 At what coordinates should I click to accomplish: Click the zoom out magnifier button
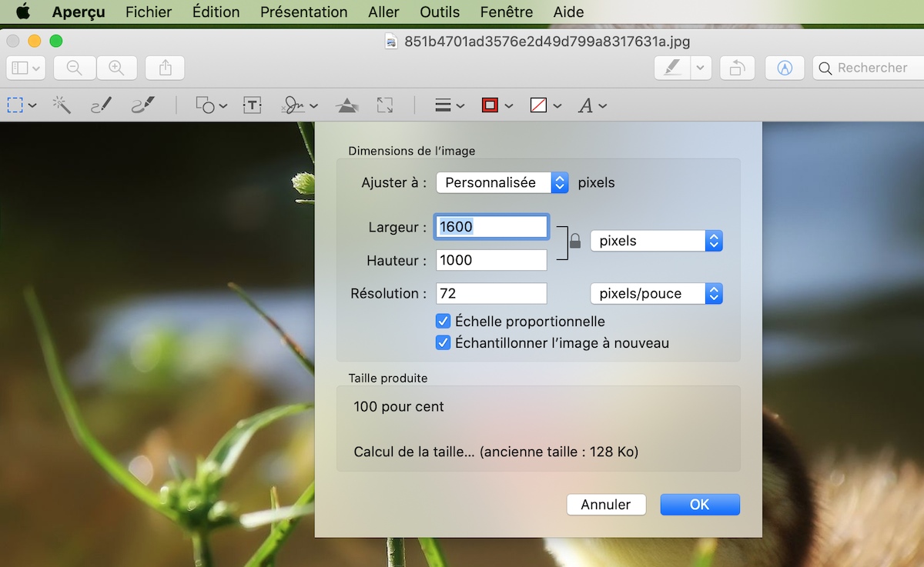[75, 68]
